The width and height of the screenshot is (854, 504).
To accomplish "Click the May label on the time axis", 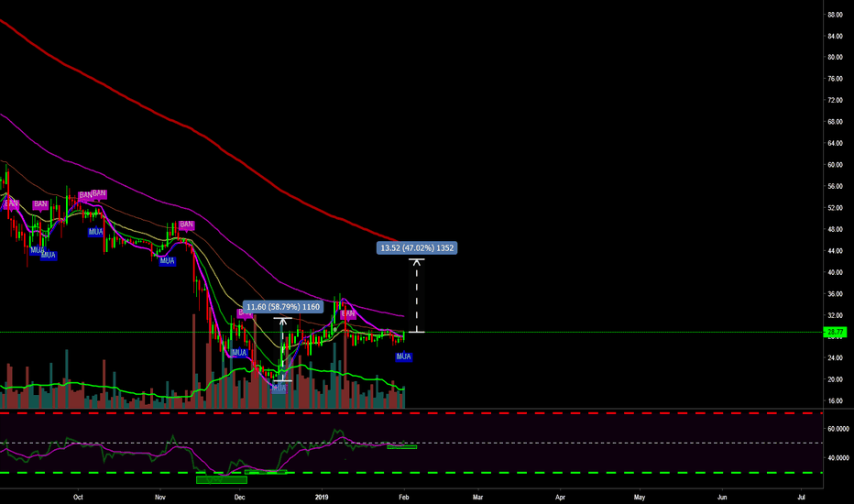I will [640, 497].
